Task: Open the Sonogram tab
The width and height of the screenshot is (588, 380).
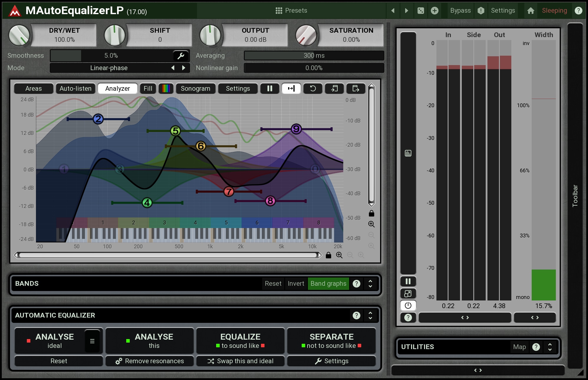Action: pyautogui.click(x=195, y=88)
